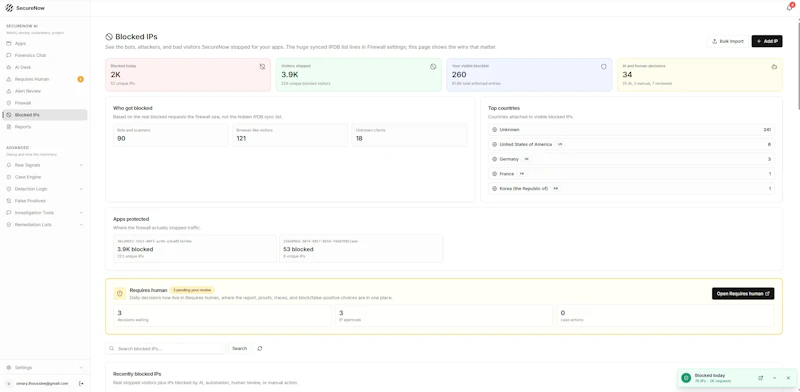Select the Unknown country row

click(632, 130)
